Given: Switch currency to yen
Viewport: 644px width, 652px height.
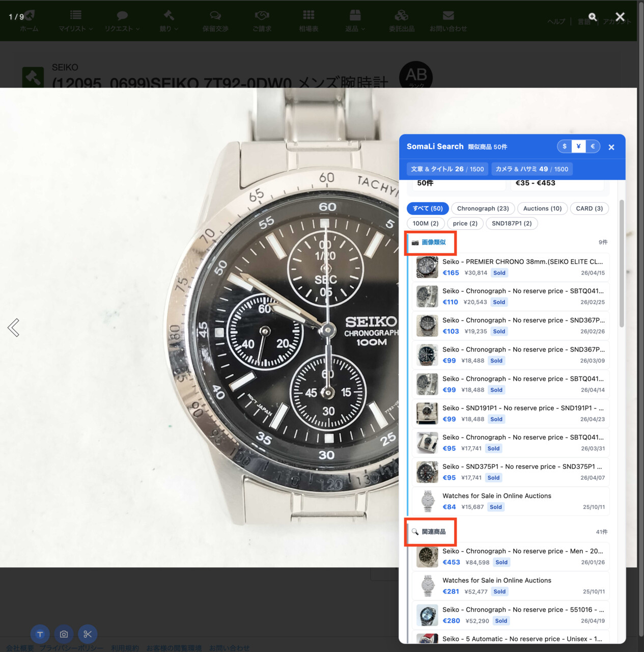Looking at the screenshot, I should [578, 146].
